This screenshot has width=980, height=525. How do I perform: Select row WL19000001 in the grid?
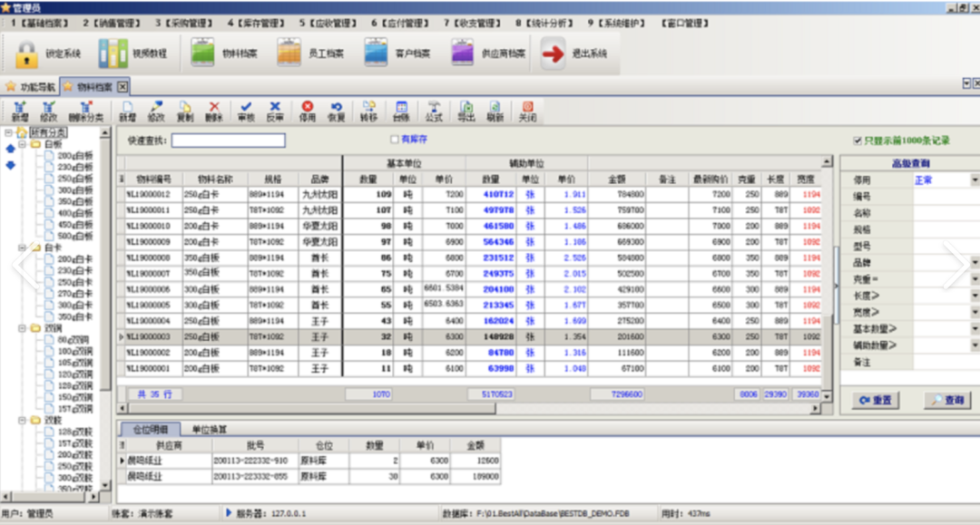pos(473,368)
